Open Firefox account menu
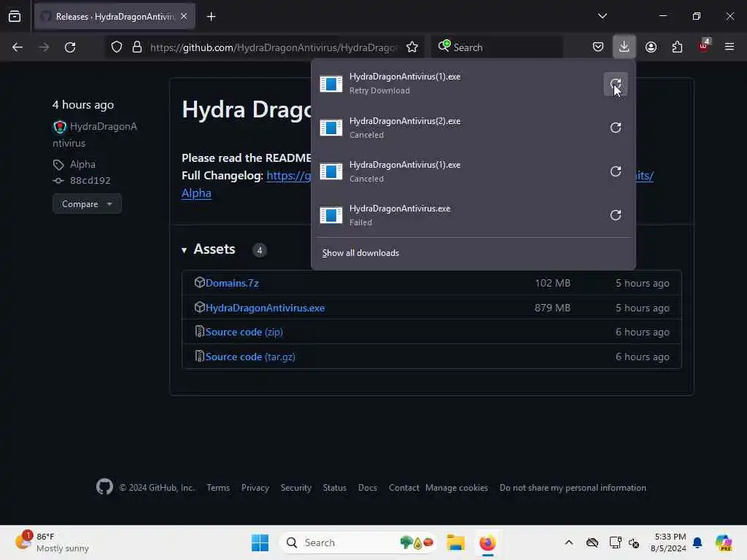The image size is (747, 560). [651, 47]
